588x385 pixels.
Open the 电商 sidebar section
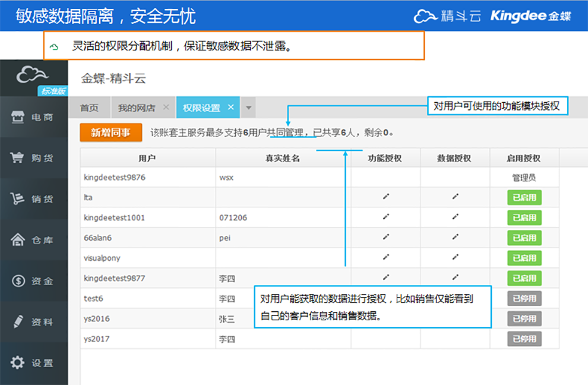(x=34, y=117)
